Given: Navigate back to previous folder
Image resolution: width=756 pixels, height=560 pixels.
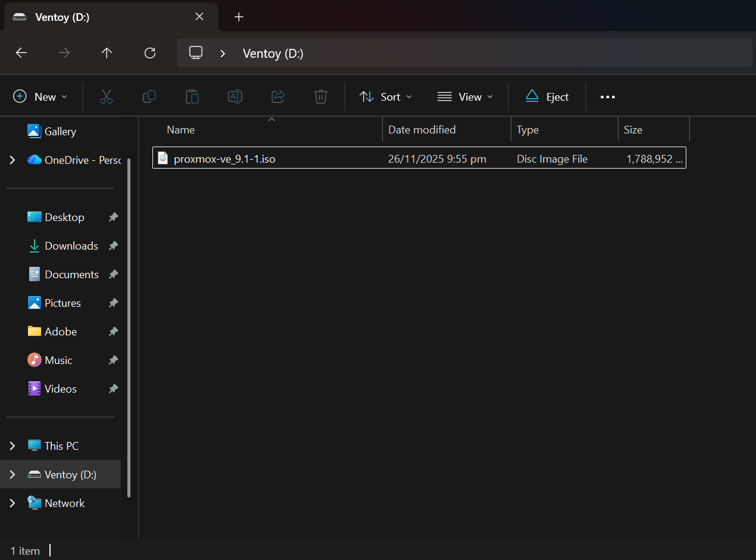Looking at the screenshot, I should (x=21, y=53).
